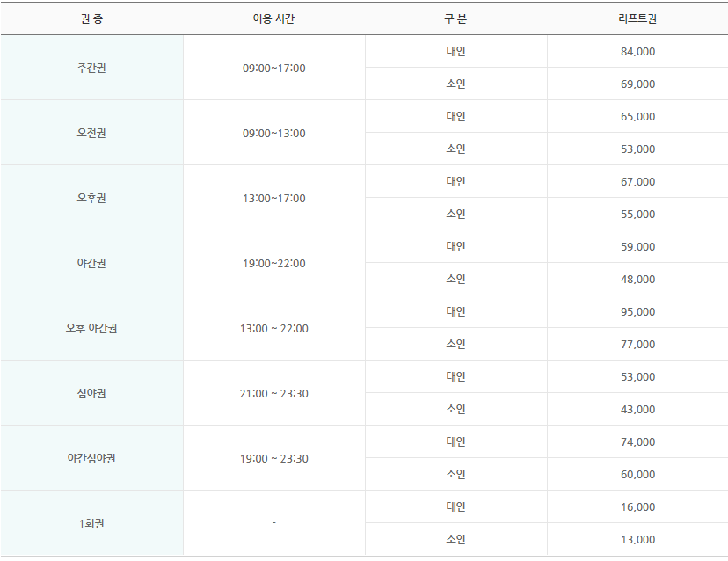Select the 오전권 ticket type cell
The height and width of the screenshot is (561, 728).
(x=91, y=133)
